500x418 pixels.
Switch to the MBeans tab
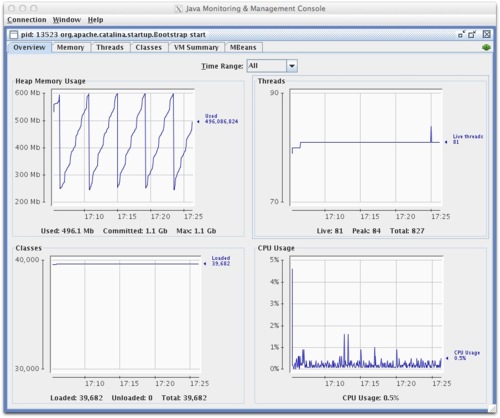pyautogui.click(x=243, y=47)
